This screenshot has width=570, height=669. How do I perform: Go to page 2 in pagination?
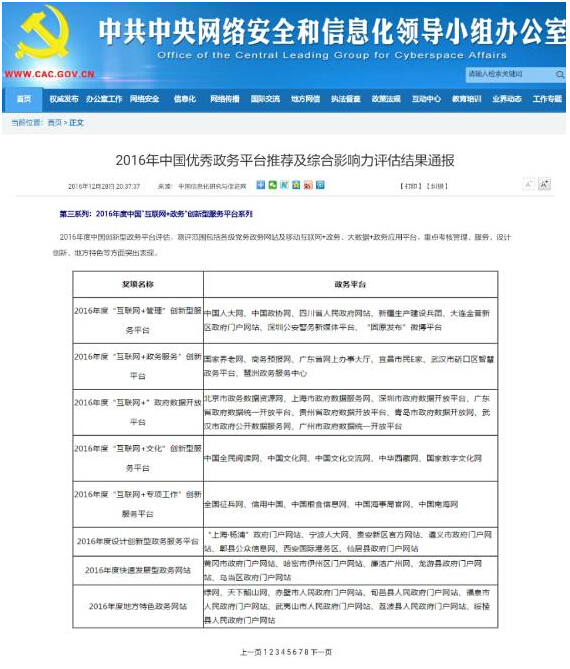(x=271, y=652)
